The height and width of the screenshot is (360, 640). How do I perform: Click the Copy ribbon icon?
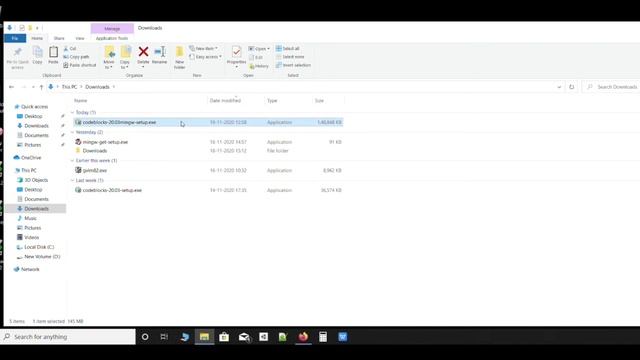(x=38, y=55)
